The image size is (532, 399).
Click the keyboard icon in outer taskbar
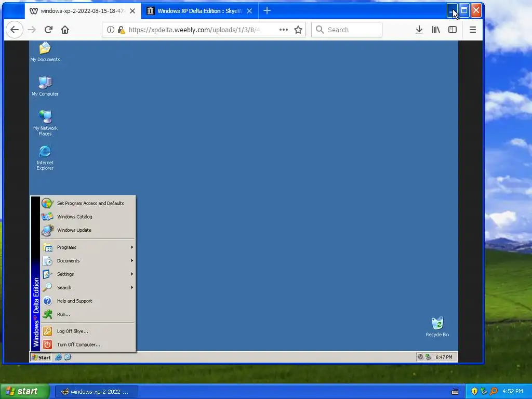(455, 392)
